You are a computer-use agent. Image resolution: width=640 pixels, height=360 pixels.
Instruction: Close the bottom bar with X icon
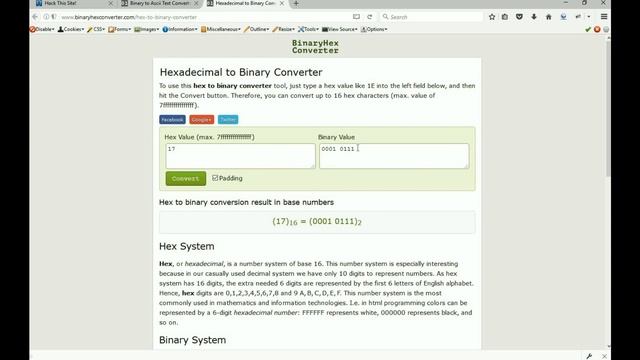[x=604, y=356]
